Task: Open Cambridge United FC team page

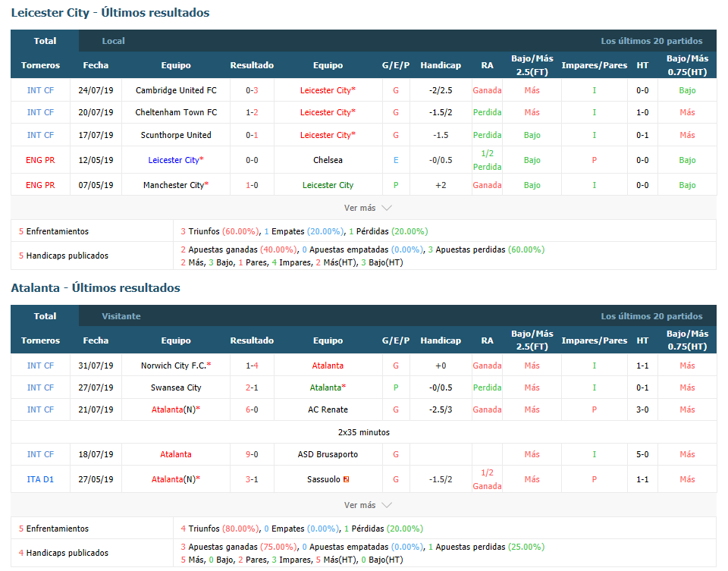Action: click(176, 90)
